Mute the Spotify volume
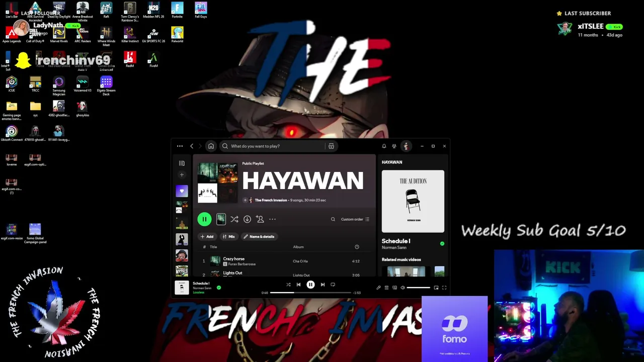Image resolution: width=644 pixels, height=362 pixels. [x=403, y=288]
